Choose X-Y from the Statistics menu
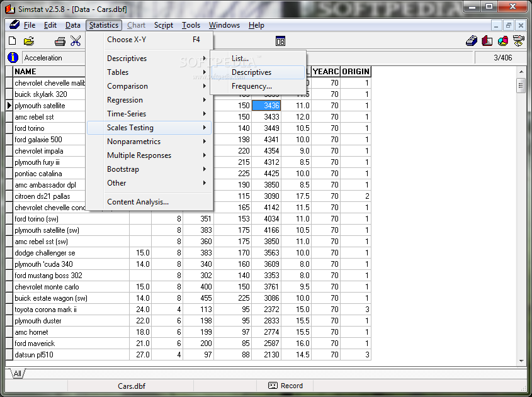 point(149,40)
